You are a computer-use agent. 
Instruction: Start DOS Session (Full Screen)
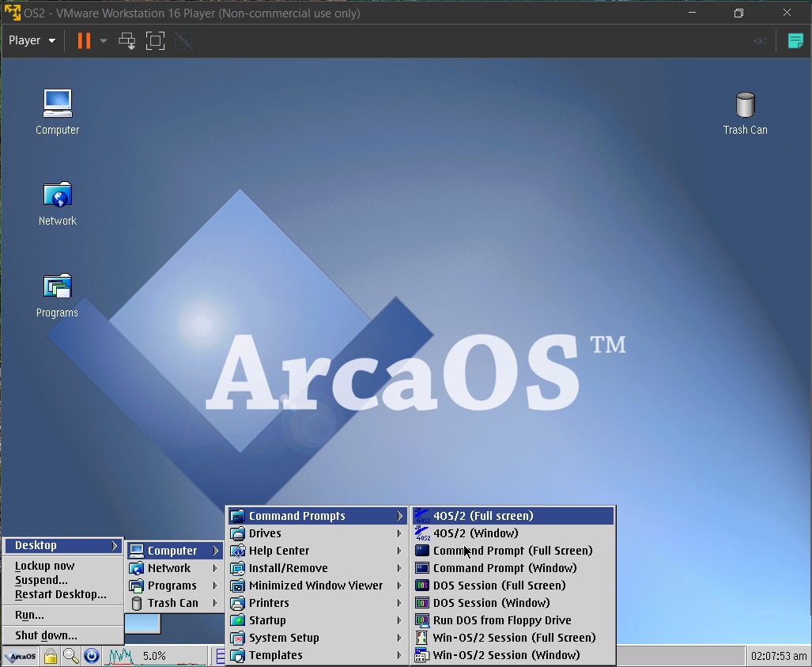513,586
